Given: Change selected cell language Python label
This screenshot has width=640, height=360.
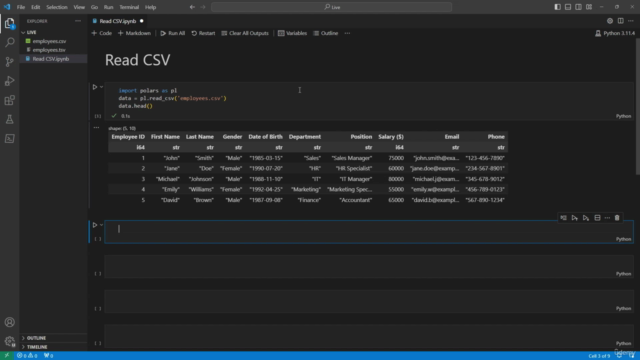Looking at the screenshot, I should (623, 239).
